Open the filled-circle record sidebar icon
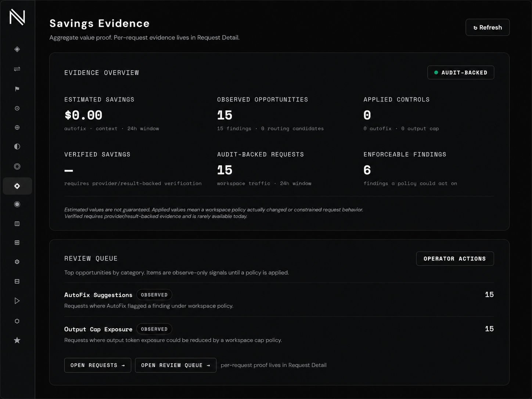Viewport: 532px width, 399px height. coord(17,204)
